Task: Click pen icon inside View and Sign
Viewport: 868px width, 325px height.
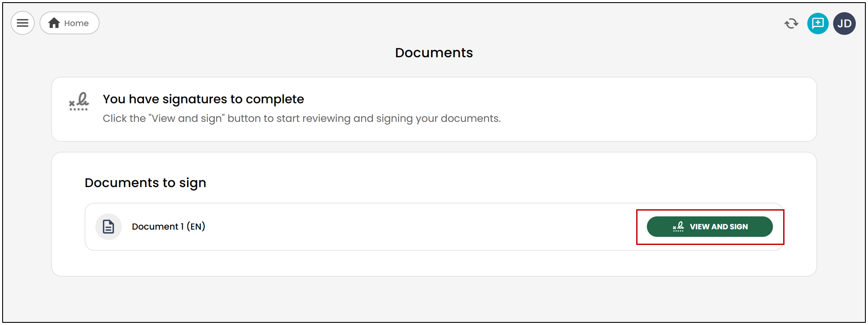Action: 678,227
